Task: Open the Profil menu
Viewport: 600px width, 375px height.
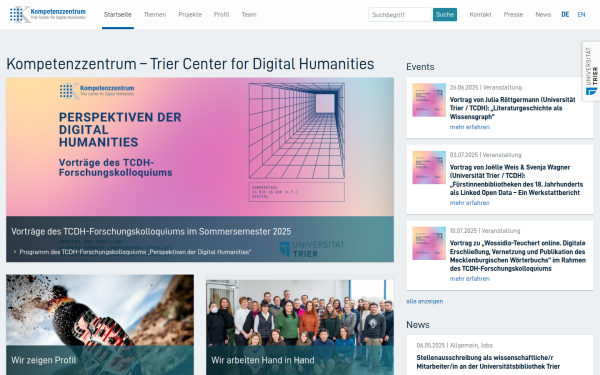Action: point(222,15)
